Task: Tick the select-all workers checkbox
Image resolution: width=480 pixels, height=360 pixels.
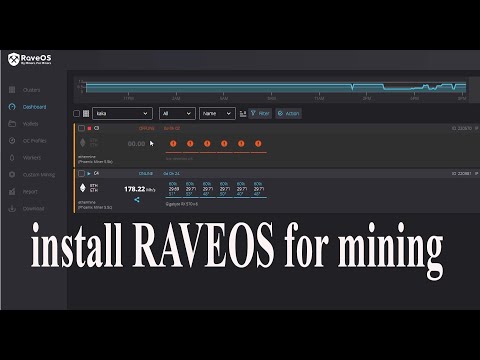Action: coord(76,113)
